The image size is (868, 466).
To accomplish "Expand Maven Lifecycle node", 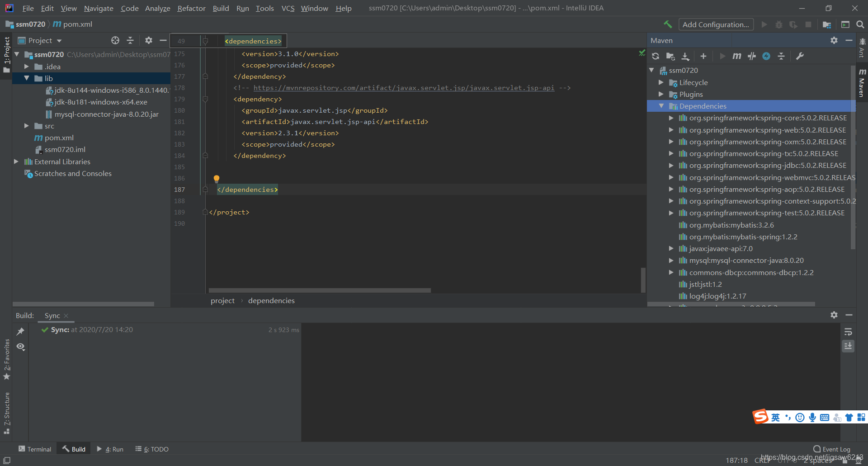I will click(661, 82).
